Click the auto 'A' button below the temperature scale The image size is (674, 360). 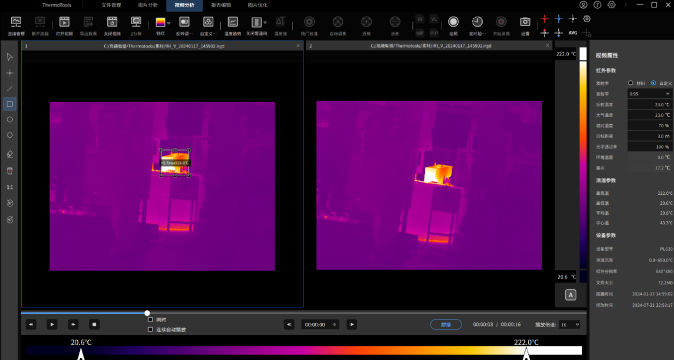tap(570, 295)
